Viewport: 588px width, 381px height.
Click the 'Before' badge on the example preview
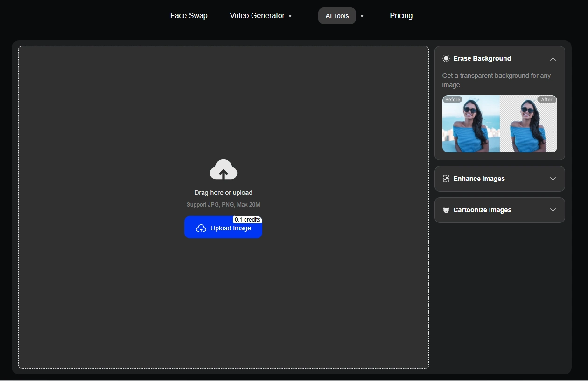point(452,99)
